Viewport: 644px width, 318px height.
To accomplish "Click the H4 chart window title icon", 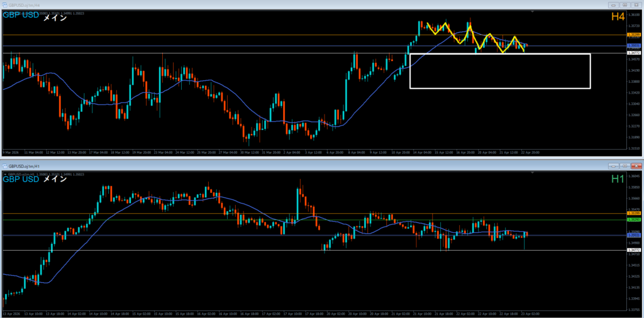I will coord(4,4).
